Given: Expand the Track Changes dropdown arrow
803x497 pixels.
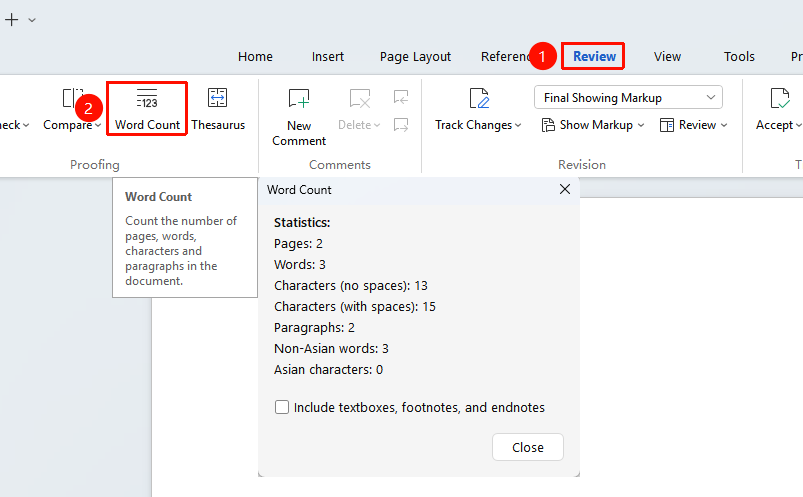Looking at the screenshot, I should pos(518,125).
